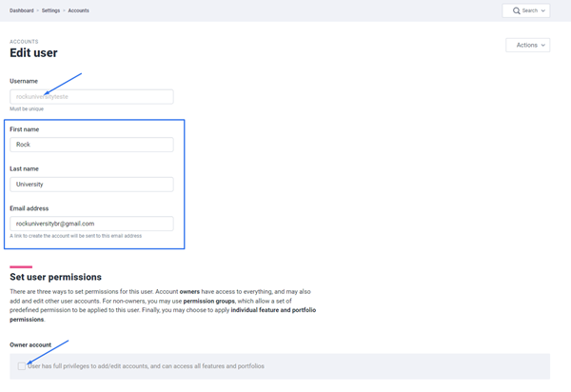Image resolution: width=571 pixels, height=392 pixels.
Task: Click the Last name field containing University
Action: click(91, 184)
